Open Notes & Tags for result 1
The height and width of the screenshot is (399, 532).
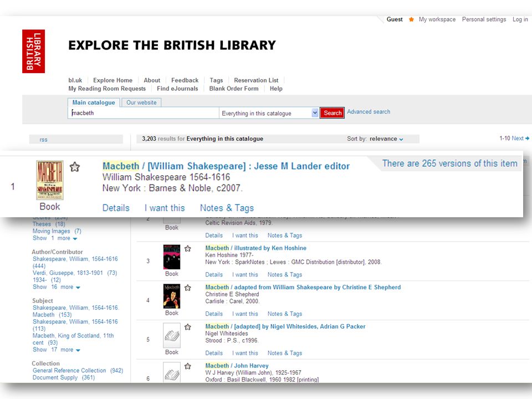point(227,208)
